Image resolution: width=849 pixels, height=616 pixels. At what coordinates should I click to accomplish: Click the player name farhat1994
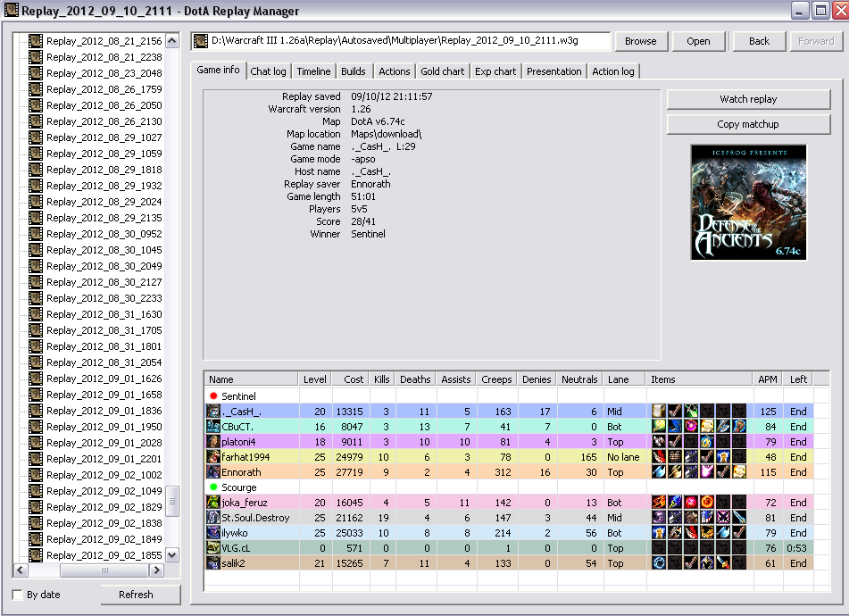click(246, 457)
